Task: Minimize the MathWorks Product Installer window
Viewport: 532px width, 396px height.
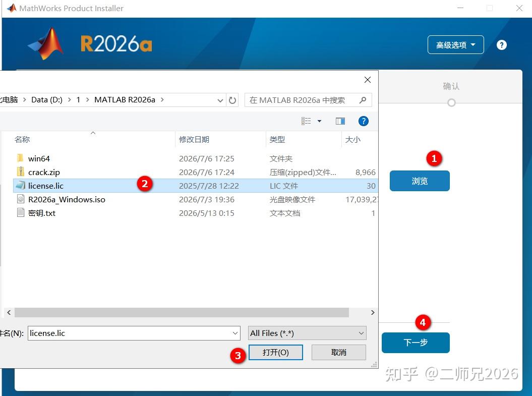Action: coord(460,8)
